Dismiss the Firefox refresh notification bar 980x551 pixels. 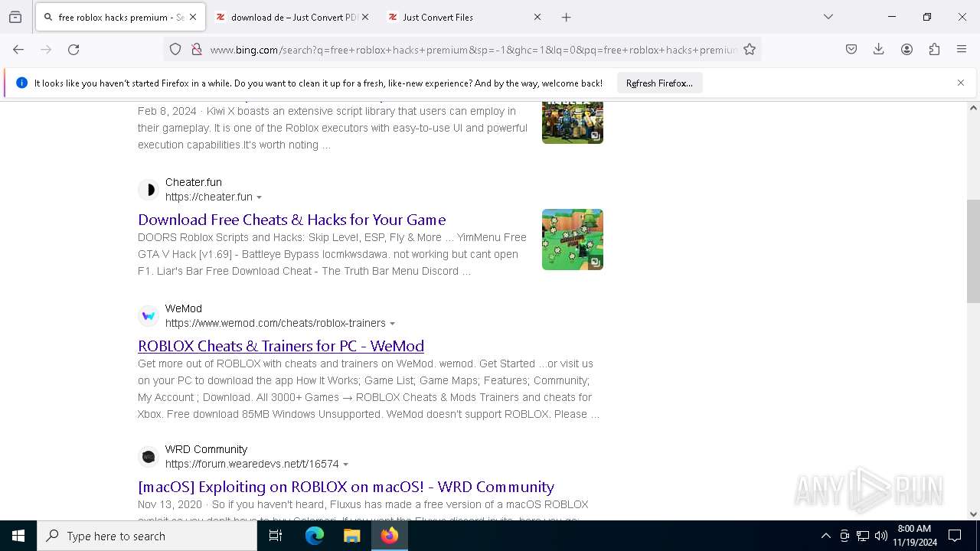[961, 83]
